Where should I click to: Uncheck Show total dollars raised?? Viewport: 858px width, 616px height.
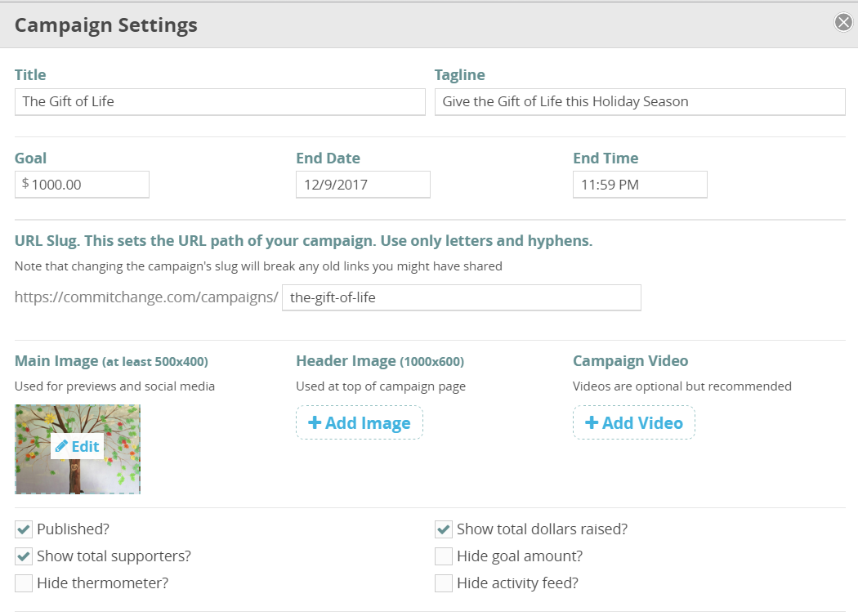coord(444,529)
